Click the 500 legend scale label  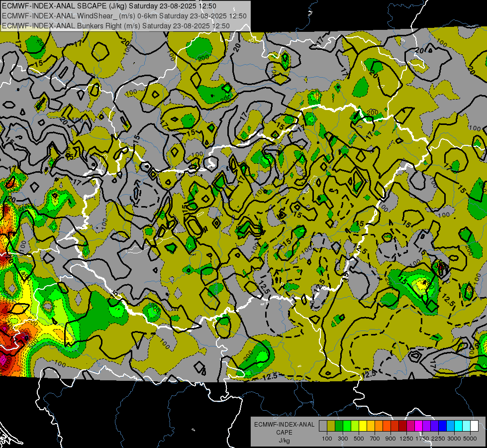(359, 439)
